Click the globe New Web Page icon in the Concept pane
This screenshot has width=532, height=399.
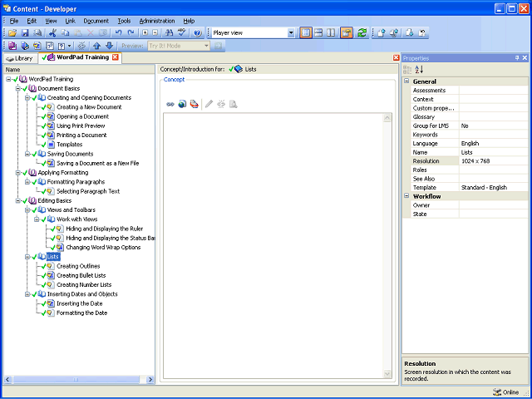(182, 104)
